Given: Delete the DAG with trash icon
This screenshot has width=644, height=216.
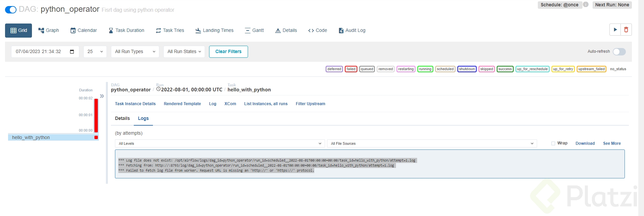Looking at the screenshot, I should (626, 30).
